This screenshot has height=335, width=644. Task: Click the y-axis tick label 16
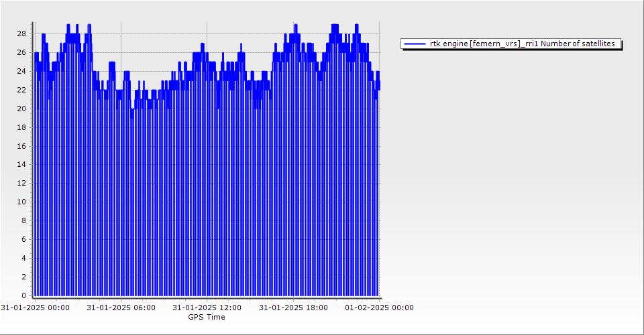coord(21,146)
